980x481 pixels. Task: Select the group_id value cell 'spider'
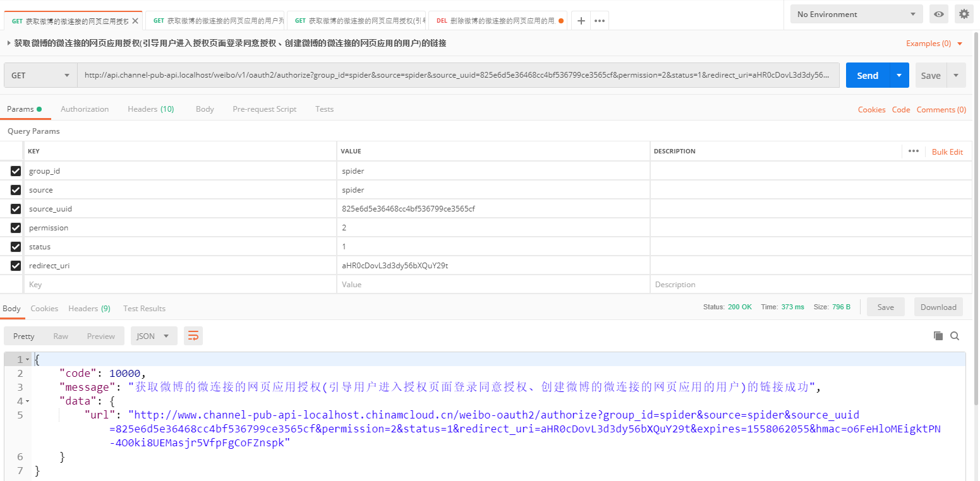pos(493,171)
